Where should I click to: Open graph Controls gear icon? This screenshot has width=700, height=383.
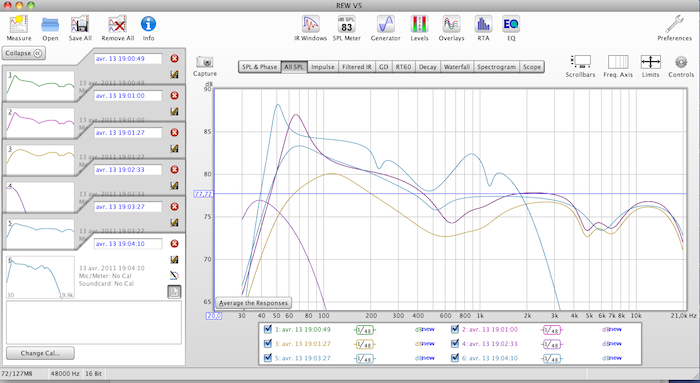click(x=681, y=62)
